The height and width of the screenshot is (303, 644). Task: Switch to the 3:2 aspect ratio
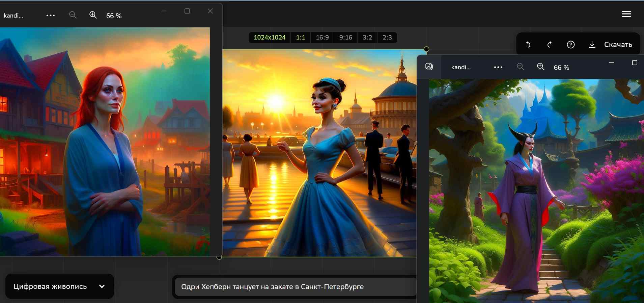[x=367, y=37]
